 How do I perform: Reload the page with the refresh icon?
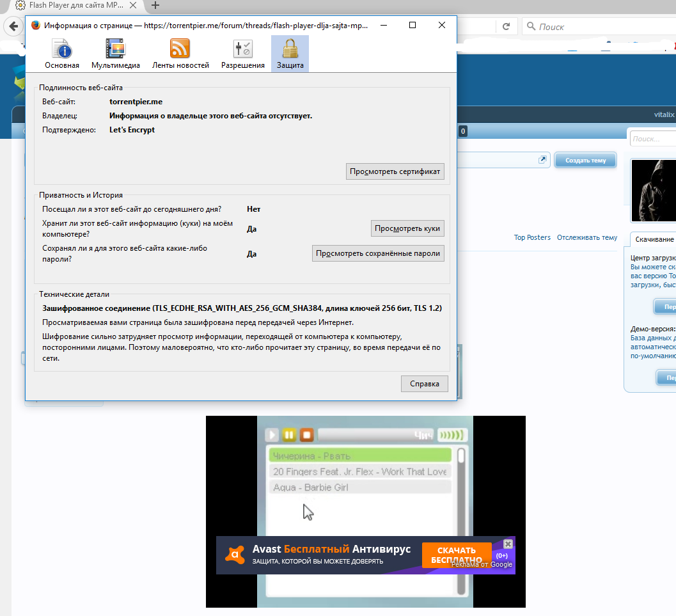(x=506, y=27)
